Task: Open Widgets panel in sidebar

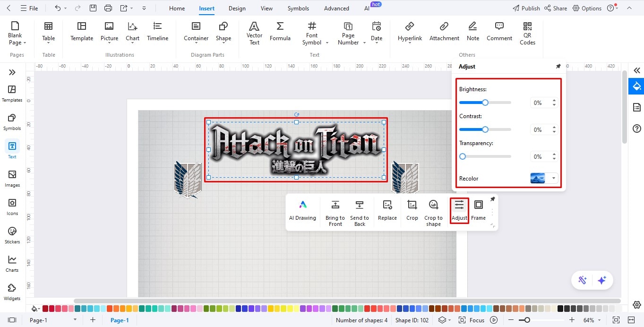Action: pyautogui.click(x=12, y=292)
